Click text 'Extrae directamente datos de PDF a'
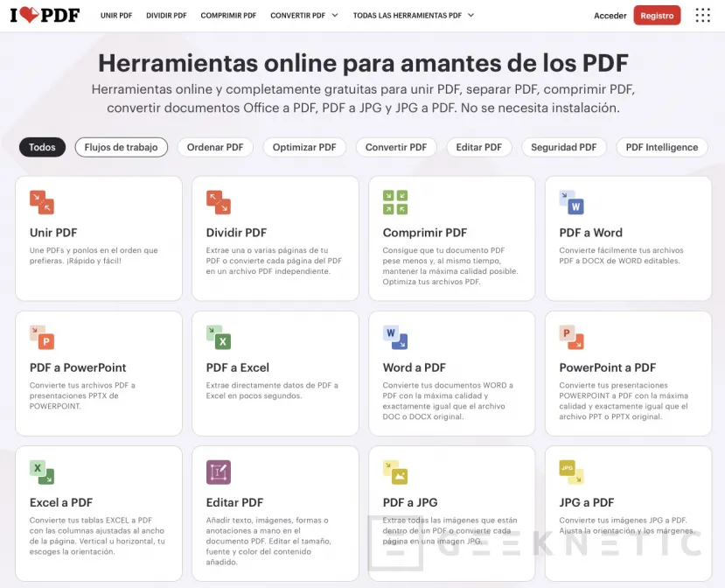The image size is (725, 588). [272, 385]
